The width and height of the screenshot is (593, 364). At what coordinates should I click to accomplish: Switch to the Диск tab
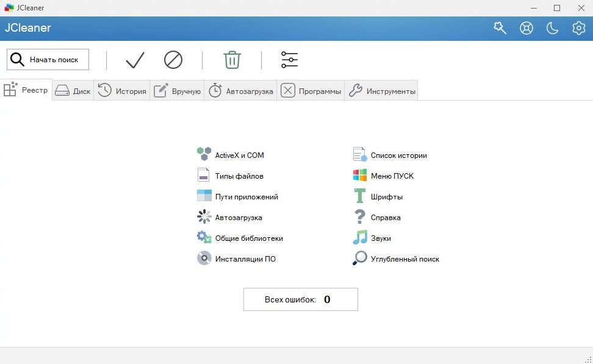click(73, 91)
